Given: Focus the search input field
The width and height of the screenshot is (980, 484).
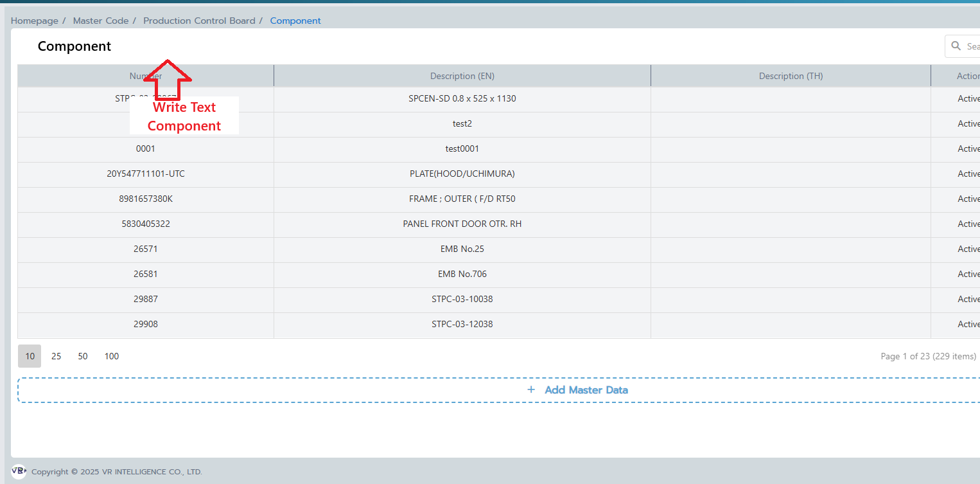Looking at the screenshot, I should pos(972,46).
